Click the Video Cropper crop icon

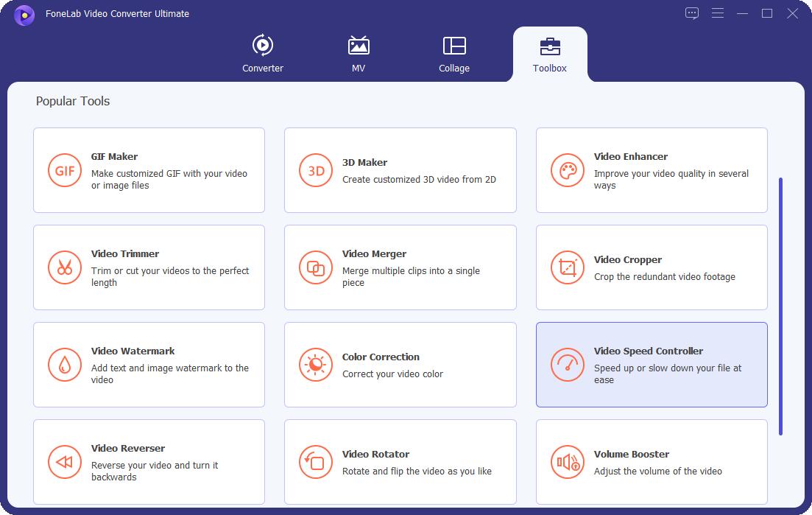(x=568, y=268)
